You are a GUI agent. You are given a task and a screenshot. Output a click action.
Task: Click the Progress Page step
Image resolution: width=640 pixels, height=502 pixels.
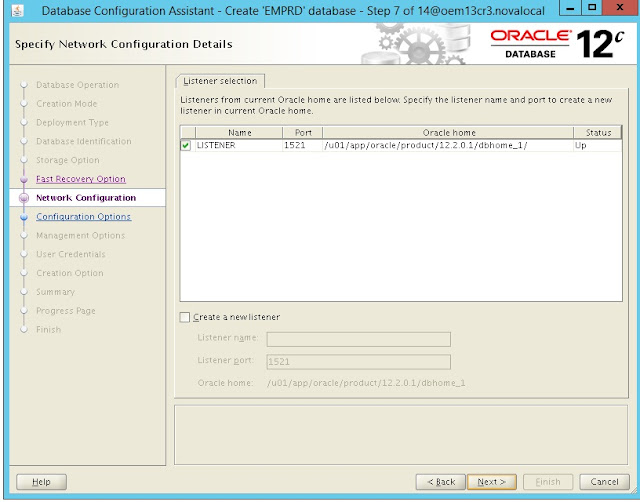point(66,311)
